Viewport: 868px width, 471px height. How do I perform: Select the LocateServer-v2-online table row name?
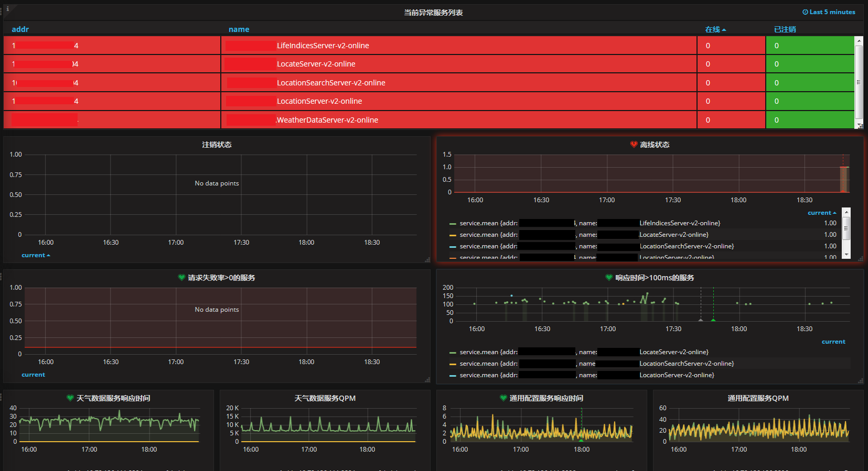pyautogui.click(x=316, y=64)
